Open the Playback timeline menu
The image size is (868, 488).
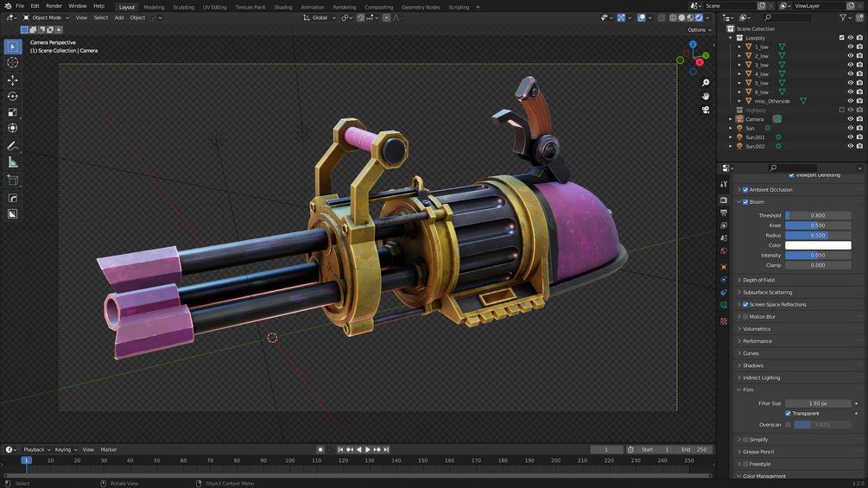pos(36,450)
